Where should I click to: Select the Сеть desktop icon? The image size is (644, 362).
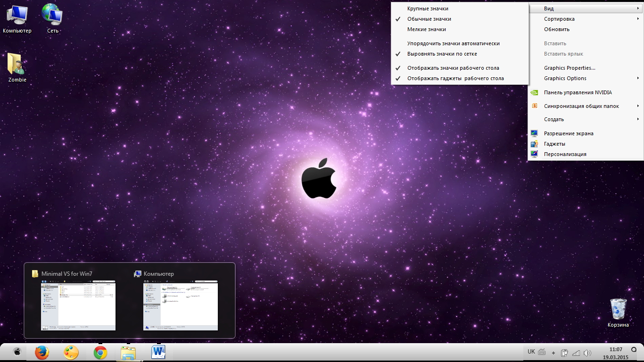[x=53, y=19]
